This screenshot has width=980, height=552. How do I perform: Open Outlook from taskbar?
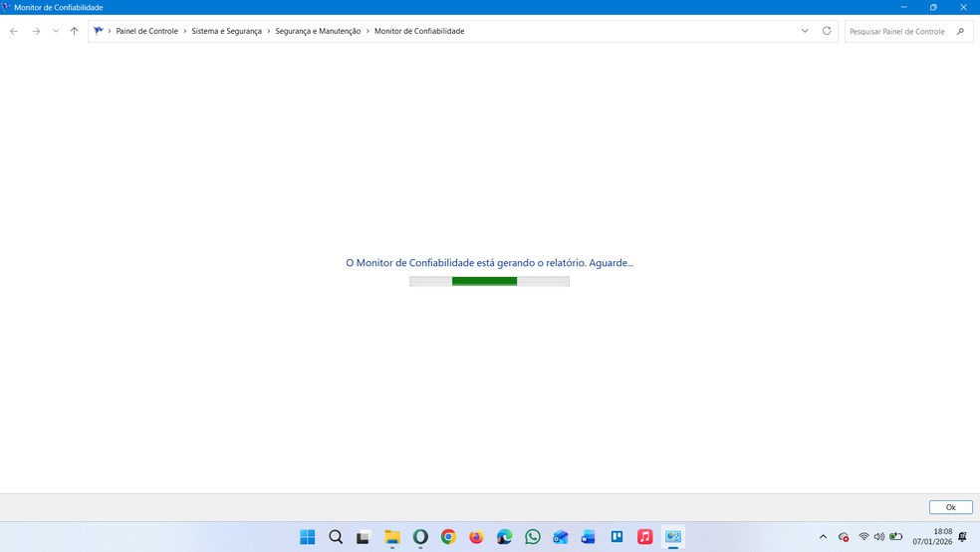click(x=561, y=537)
